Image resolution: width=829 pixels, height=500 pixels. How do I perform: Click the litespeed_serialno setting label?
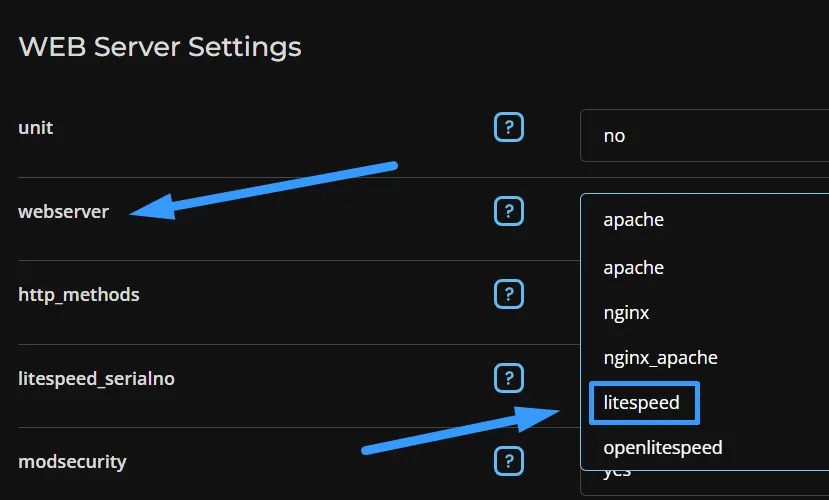[x=96, y=378]
